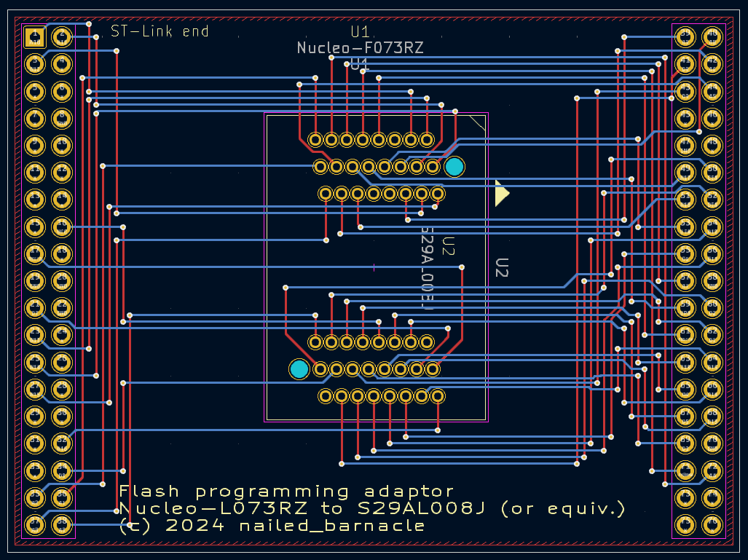The width and height of the screenshot is (748, 560).
Task: Click the leftmost pad in the row above the lower cyan circle
Action: pos(315,342)
